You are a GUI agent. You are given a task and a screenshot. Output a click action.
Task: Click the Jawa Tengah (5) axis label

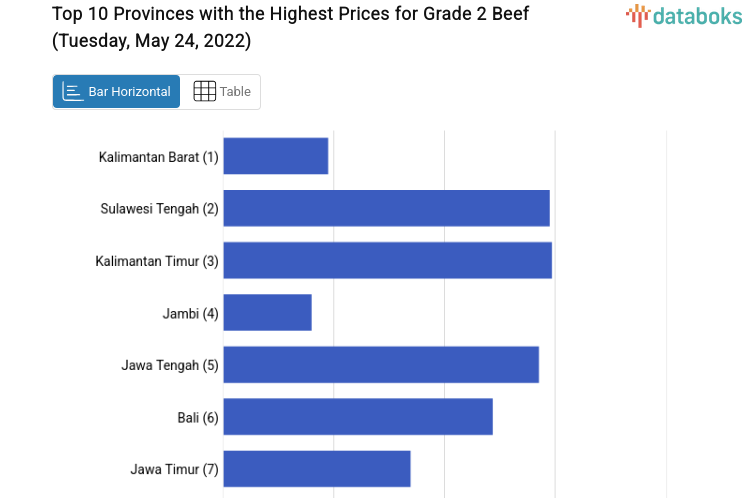click(170, 365)
